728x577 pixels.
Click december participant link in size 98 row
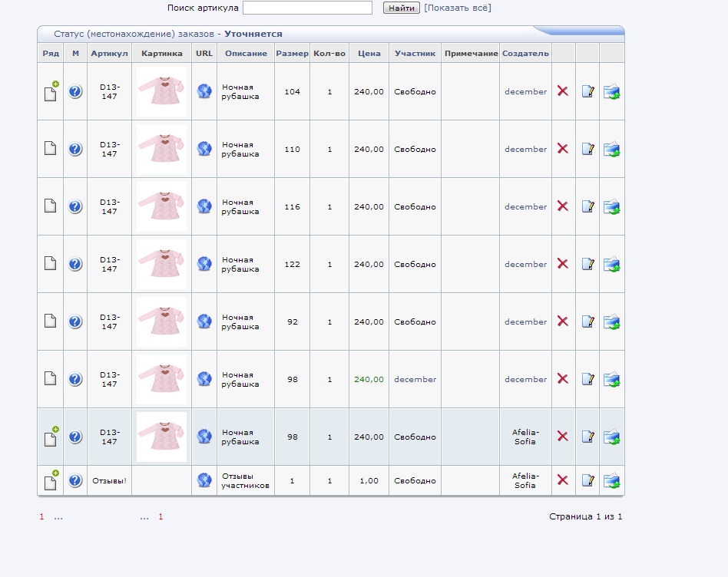point(415,379)
